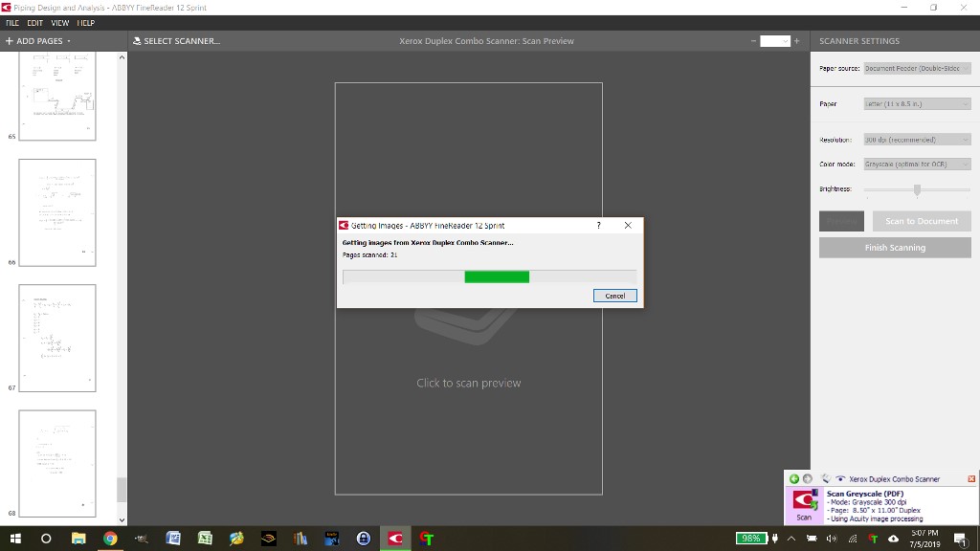Click the green scan progress bar
The height and width of the screenshot is (551, 980).
click(x=497, y=276)
